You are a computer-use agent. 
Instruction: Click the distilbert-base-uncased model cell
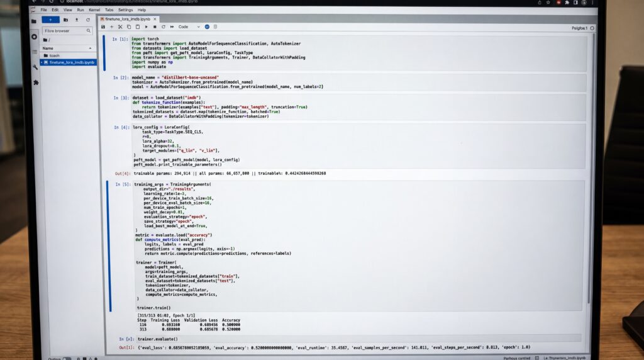coord(358,82)
